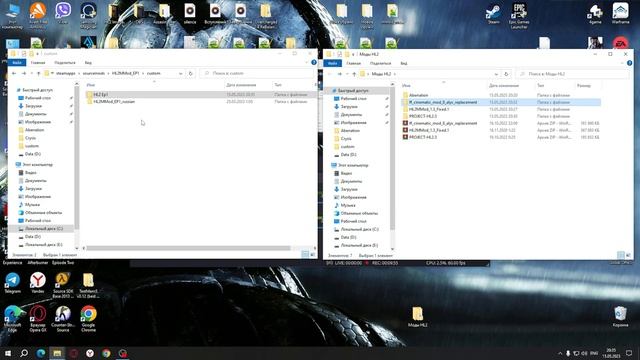Open Поделиться ribbon tab in custom window

[64, 63]
